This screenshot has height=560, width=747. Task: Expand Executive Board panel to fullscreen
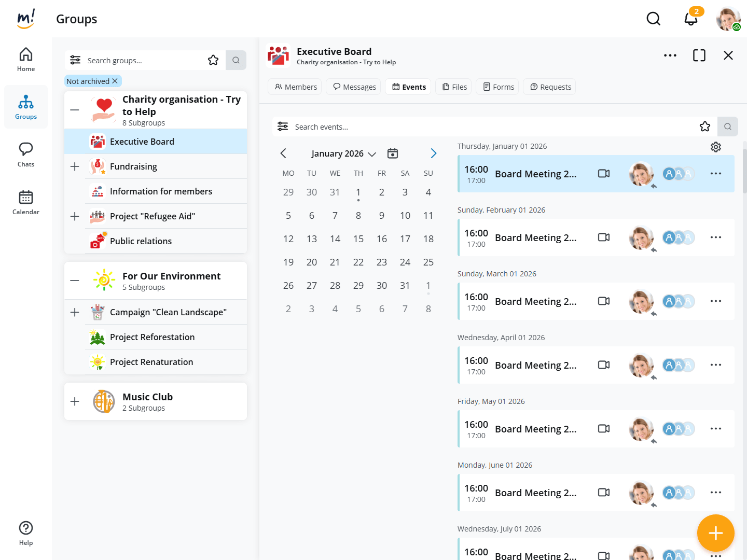click(x=699, y=55)
